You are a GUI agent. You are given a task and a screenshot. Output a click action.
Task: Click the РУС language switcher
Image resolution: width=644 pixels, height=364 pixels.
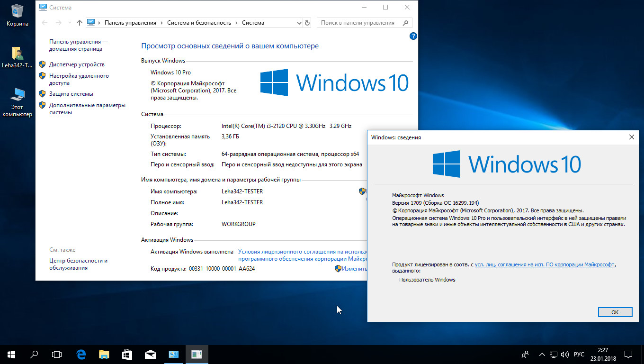(579, 354)
